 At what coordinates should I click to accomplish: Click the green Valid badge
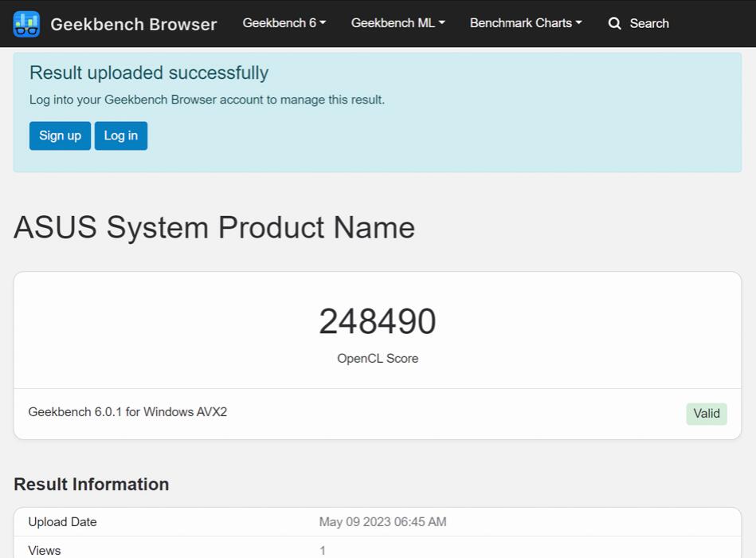pyautogui.click(x=706, y=414)
